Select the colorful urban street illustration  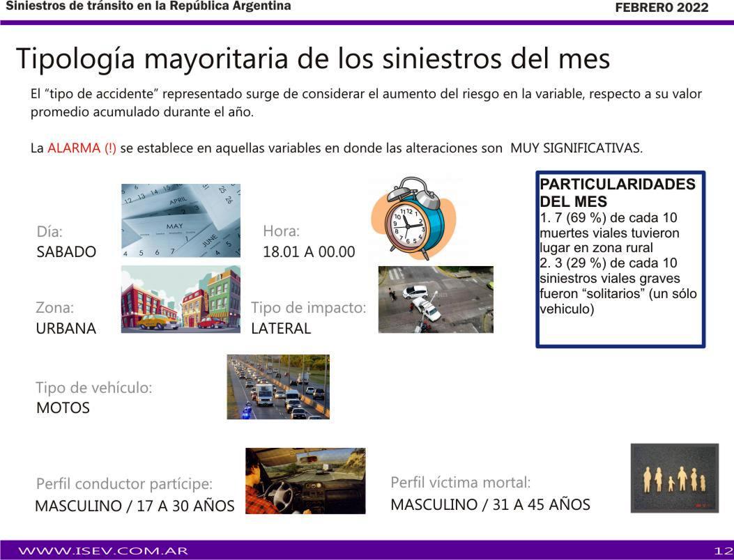(x=181, y=299)
